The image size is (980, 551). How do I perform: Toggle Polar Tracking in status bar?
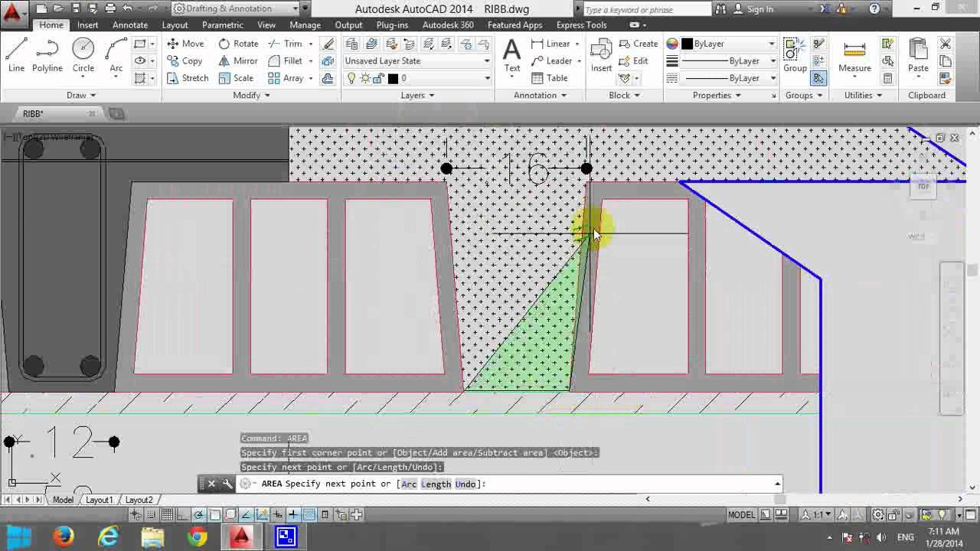click(x=199, y=515)
